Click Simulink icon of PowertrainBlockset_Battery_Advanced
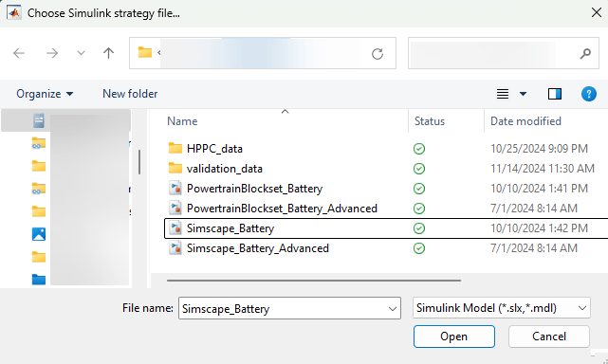The height and width of the screenshot is (364, 608). point(175,209)
